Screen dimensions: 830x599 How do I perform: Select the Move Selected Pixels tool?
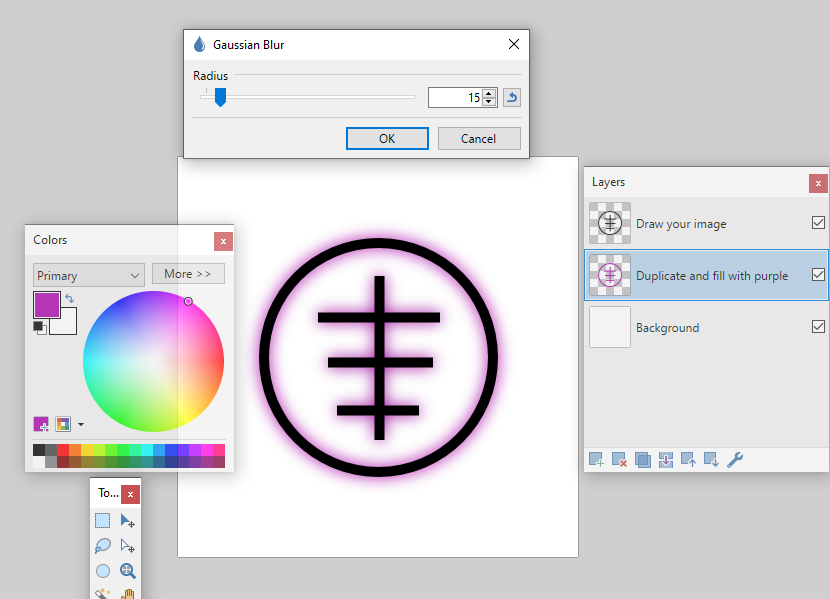point(128,520)
